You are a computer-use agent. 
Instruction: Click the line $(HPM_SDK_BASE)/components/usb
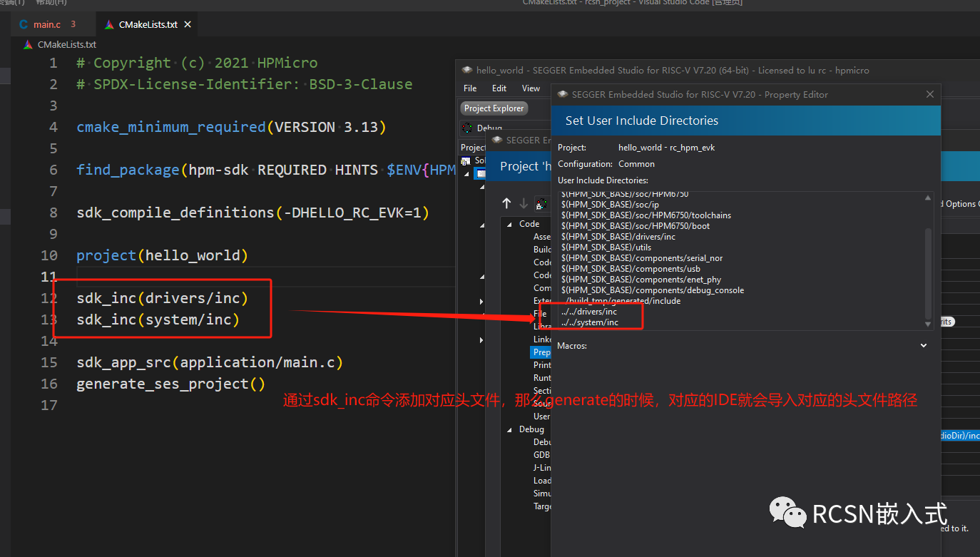(631, 269)
